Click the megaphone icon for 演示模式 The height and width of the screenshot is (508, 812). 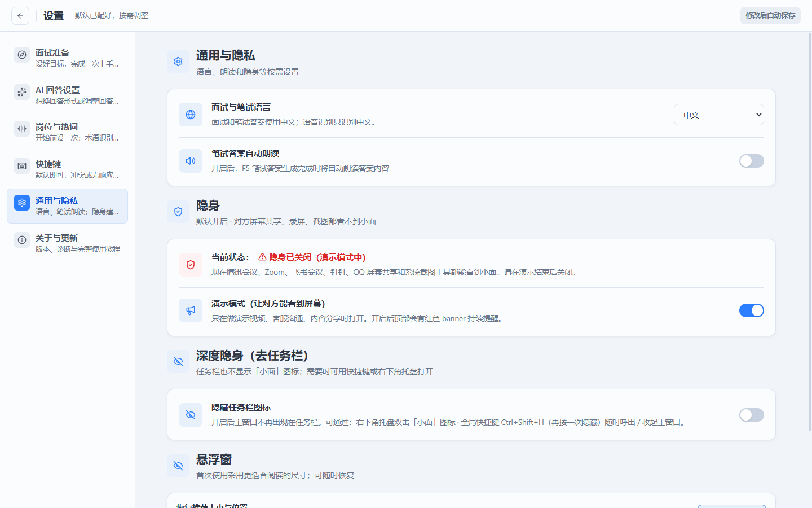pos(191,311)
